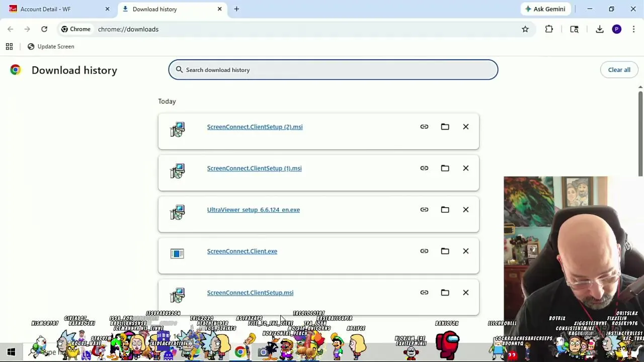Open the apps grid in bookmarks bar
This screenshot has width=644, height=362.
pos(9,46)
